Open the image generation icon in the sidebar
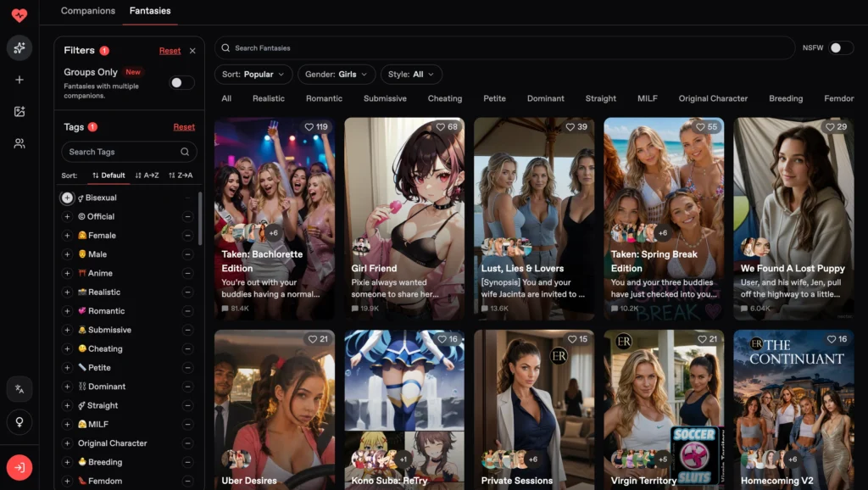Image resolution: width=868 pixels, height=490 pixels. [19, 112]
